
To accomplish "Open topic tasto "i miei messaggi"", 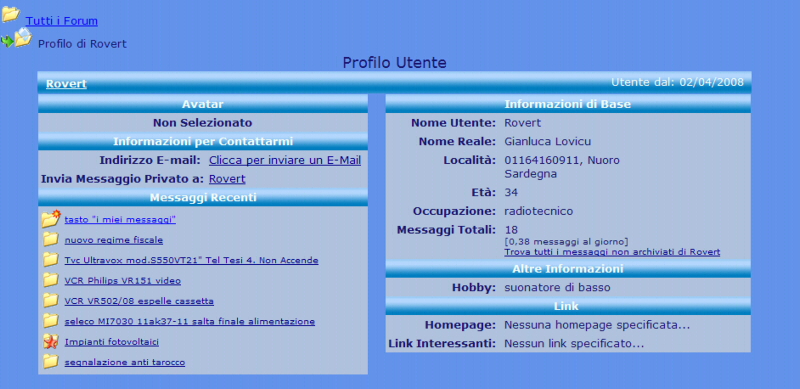I will (120, 220).
